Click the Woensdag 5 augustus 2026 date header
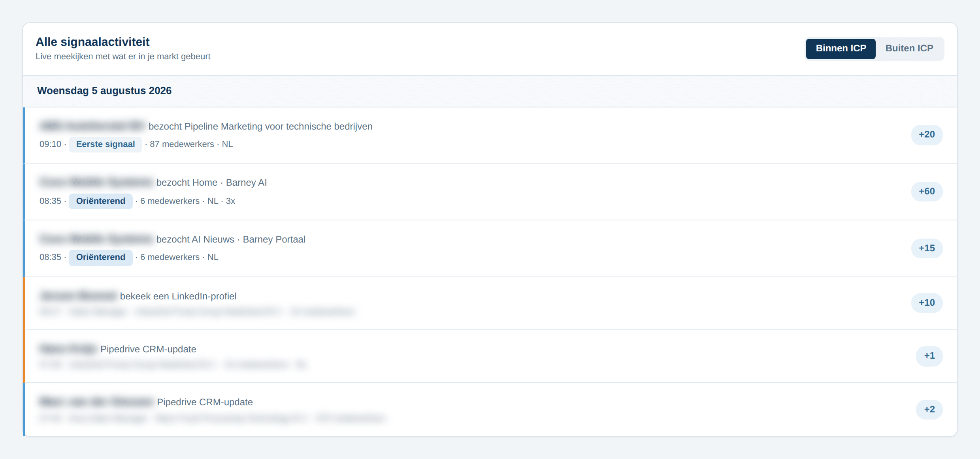This screenshot has width=980, height=459. click(104, 91)
